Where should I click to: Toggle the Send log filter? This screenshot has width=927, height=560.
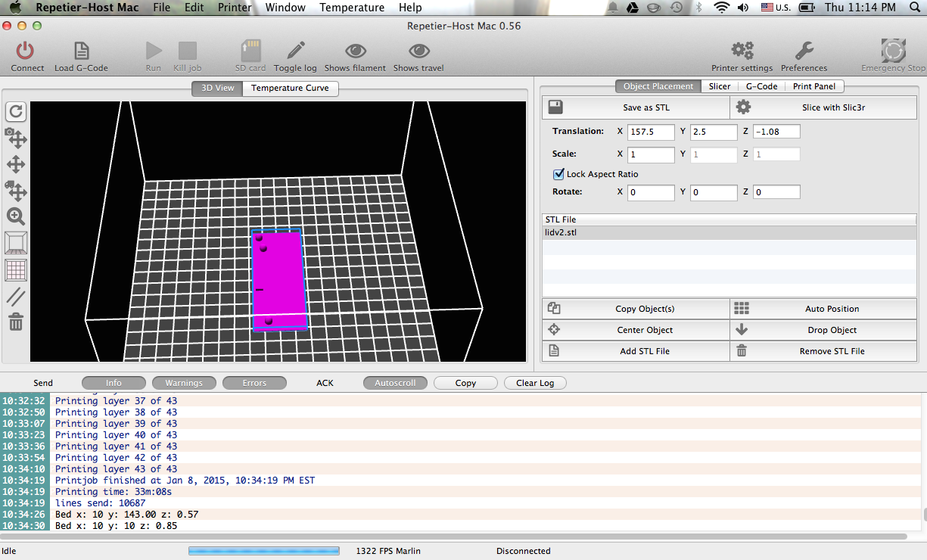[43, 383]
